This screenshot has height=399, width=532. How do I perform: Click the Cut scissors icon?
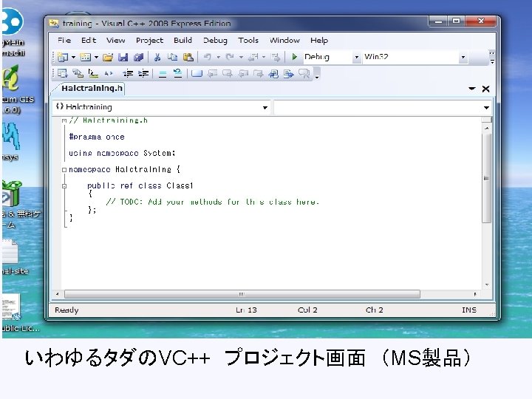coord(157,57)
